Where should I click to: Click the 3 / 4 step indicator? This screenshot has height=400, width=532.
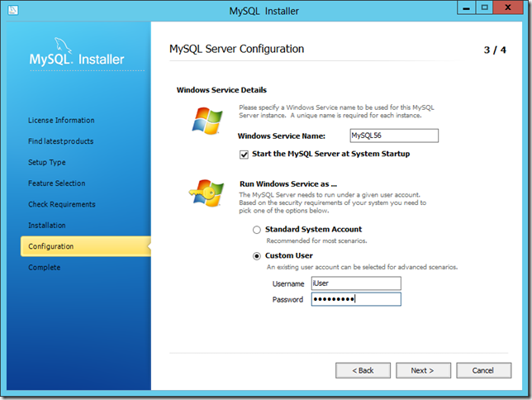click(x=495, y=50)
